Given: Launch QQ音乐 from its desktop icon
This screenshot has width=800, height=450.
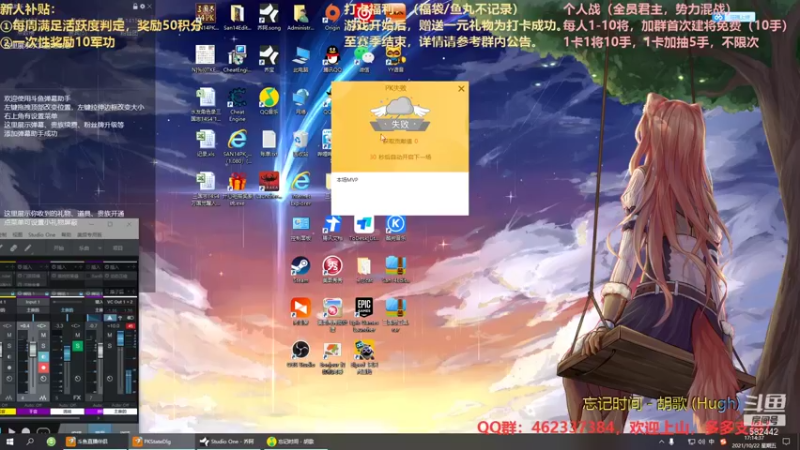Looking at the screenshot, I should (x=268, y=101).
